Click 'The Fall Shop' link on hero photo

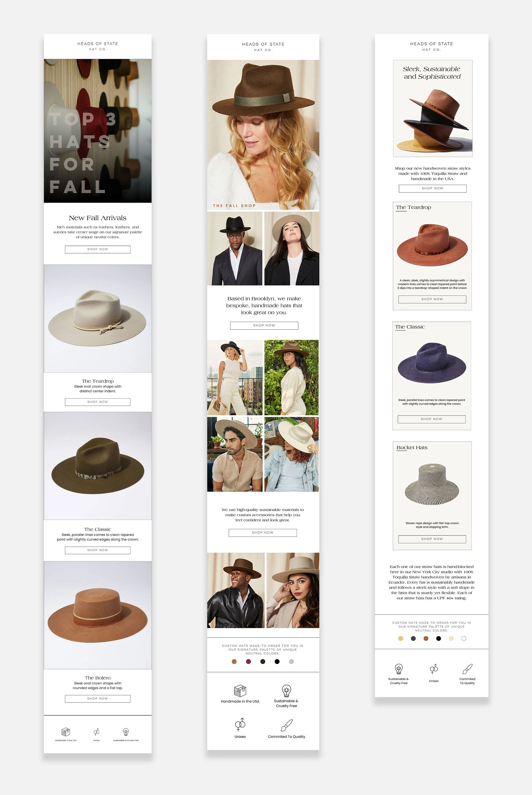coord(234,206)
